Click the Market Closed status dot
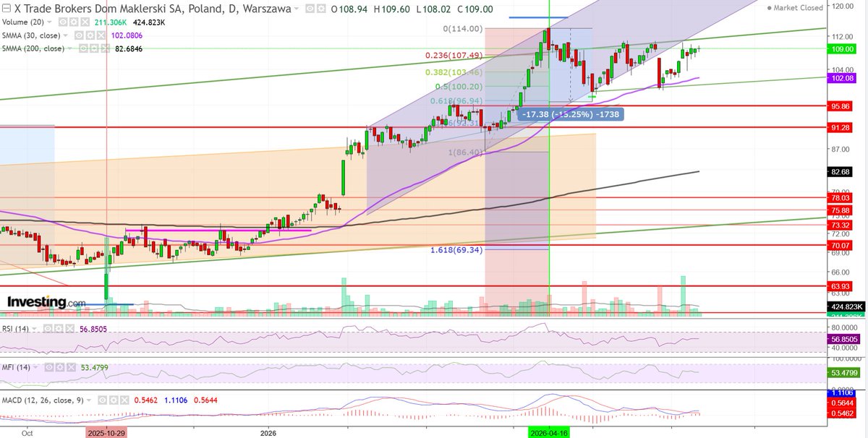 (770, 7)
